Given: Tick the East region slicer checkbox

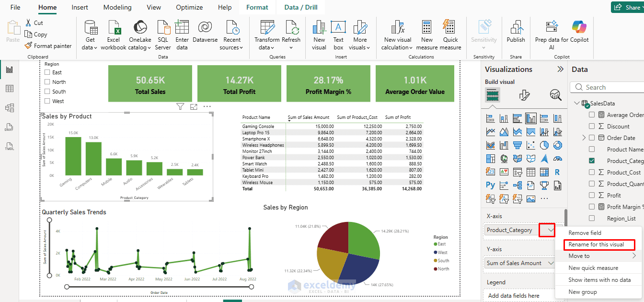Looking at the screenshot, I should [x=47, y=72].
